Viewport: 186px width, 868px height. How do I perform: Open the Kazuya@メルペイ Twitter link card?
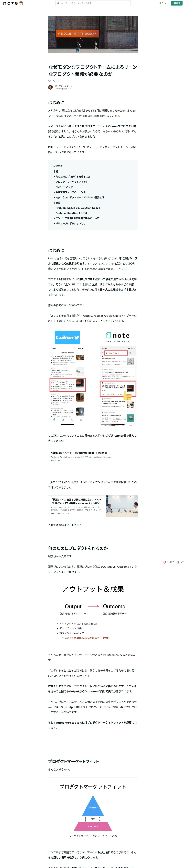pos(93,456)
